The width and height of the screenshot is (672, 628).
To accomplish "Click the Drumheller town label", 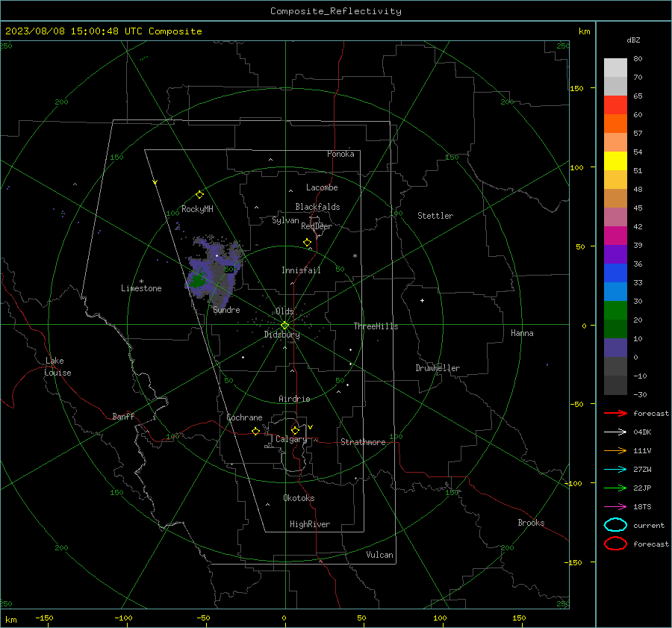I will point(438,368).
